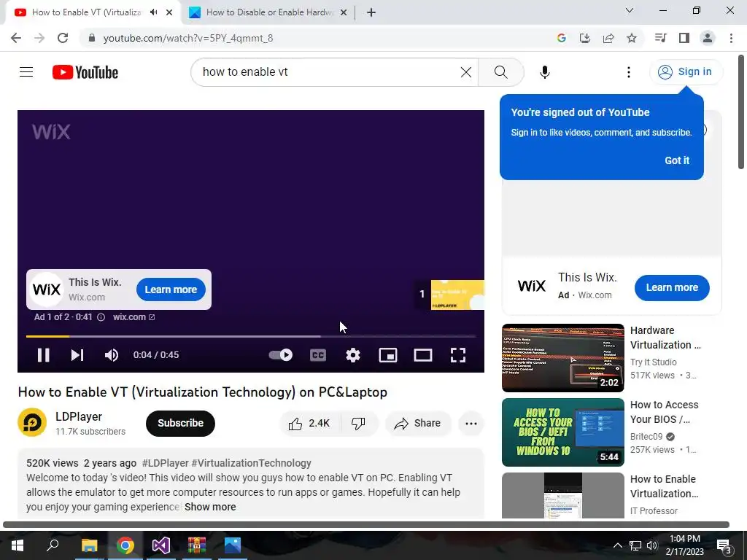Mute the video using the speaker icon

[112, 355]
